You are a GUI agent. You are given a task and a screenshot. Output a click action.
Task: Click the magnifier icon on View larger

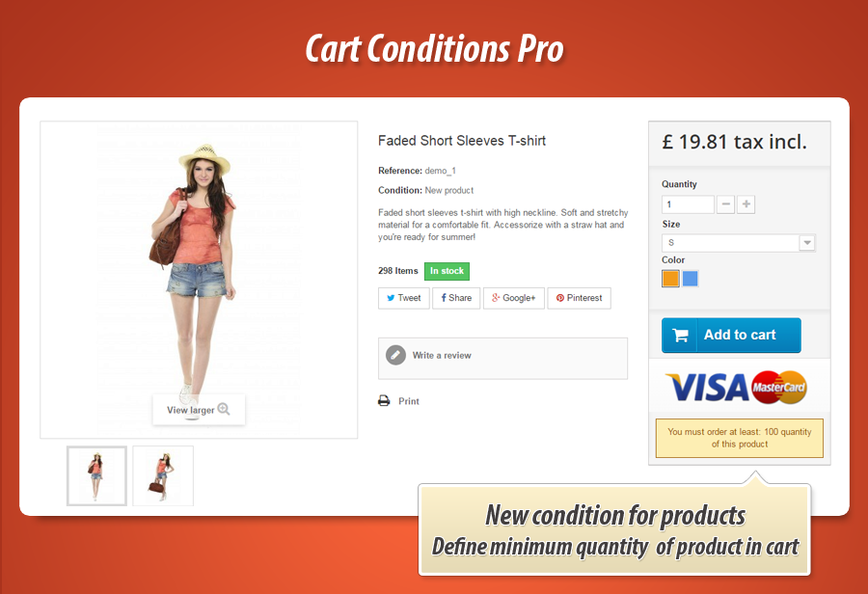click(x=224, y=409)
